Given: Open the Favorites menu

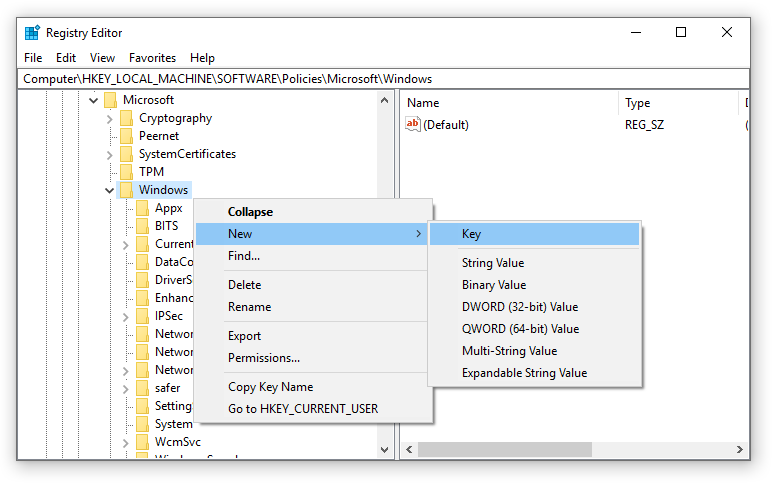Looking at the screenshot, I should [152, 58].
